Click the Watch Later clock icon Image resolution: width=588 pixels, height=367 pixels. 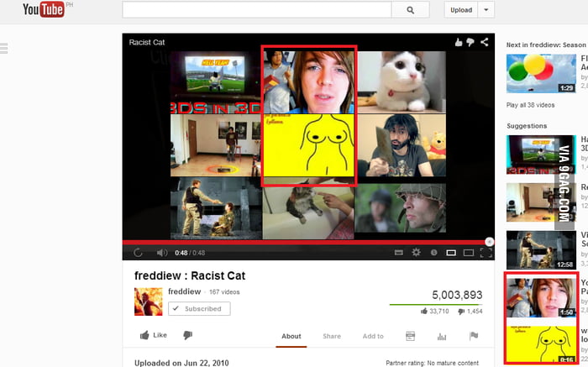(433, 252)
